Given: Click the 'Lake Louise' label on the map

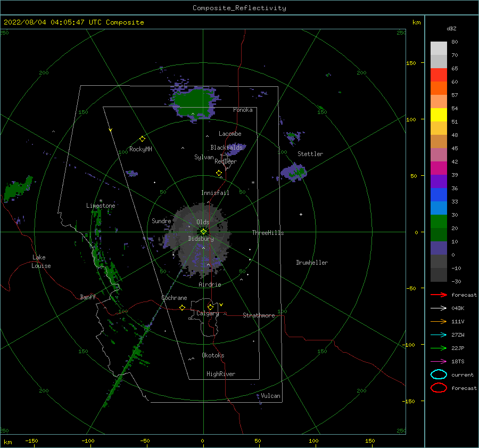Looking at the screenshot, I should point(41,262).
